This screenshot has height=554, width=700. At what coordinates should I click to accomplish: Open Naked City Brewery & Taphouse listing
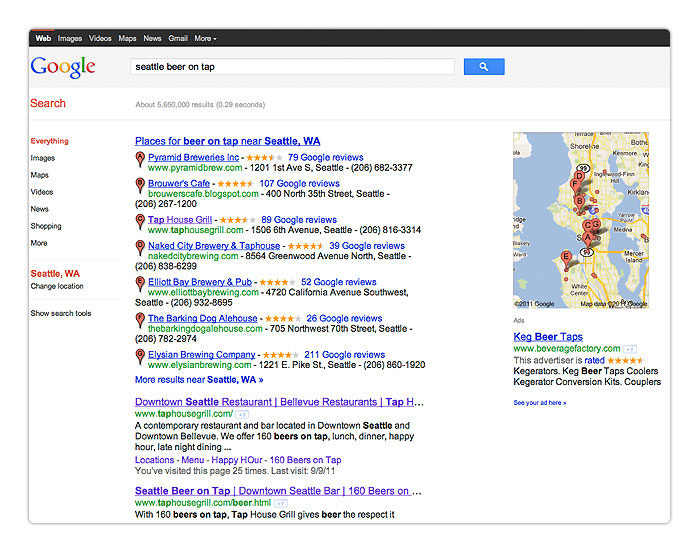coord(214,246)
